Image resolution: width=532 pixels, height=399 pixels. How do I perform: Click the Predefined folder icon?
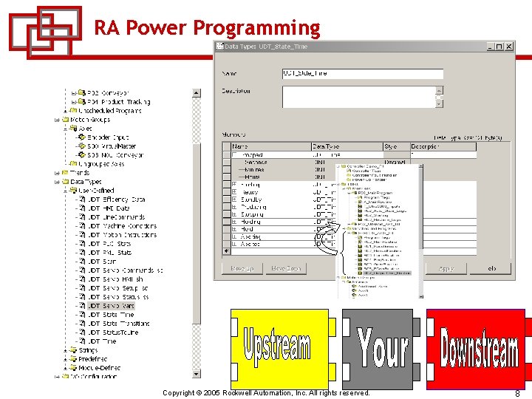pyautogui.click(x=73, y=358)
